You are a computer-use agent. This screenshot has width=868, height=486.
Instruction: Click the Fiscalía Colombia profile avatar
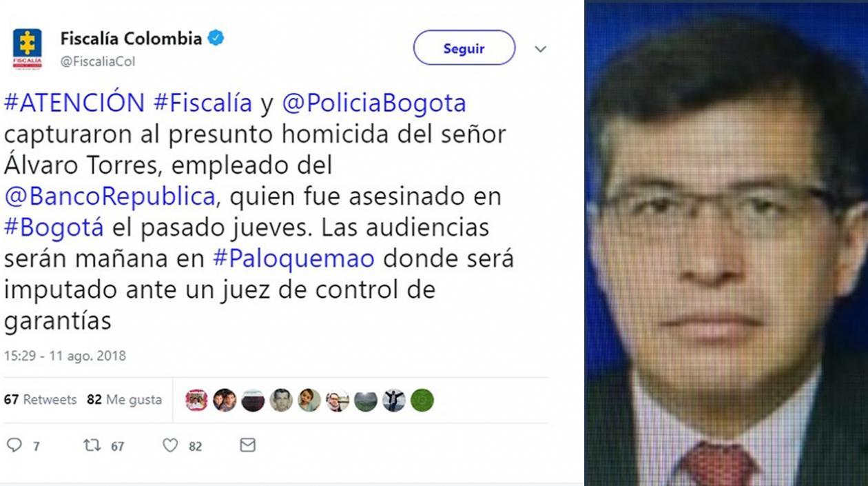[x=28, y=49]
